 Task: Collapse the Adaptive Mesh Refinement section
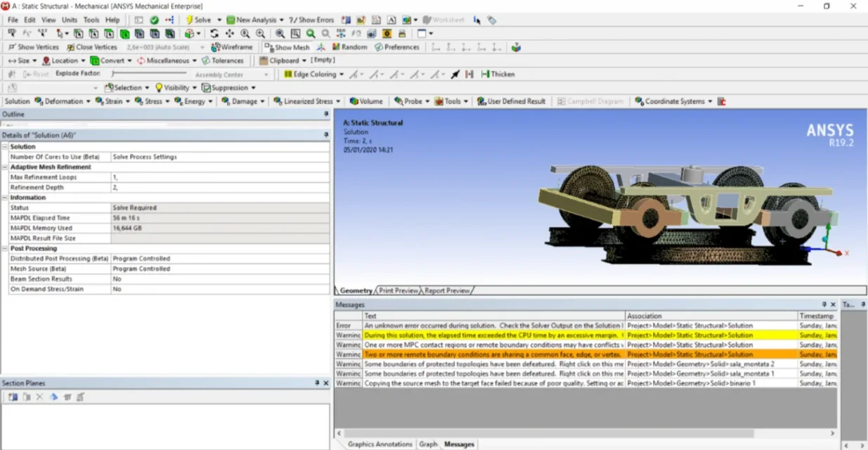click(5, 167)
